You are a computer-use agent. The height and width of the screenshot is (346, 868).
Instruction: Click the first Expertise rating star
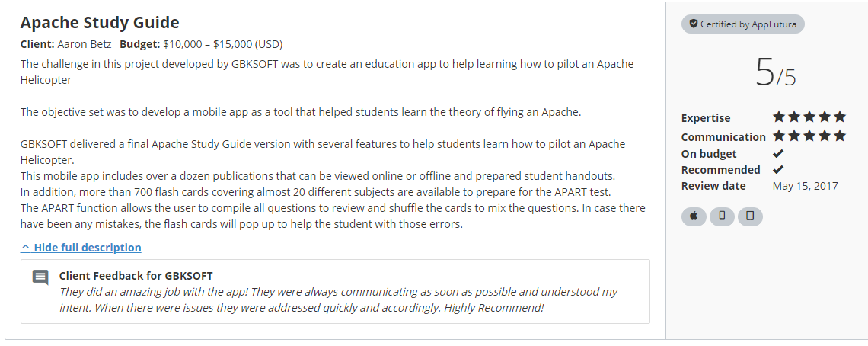tap(779, 117)
